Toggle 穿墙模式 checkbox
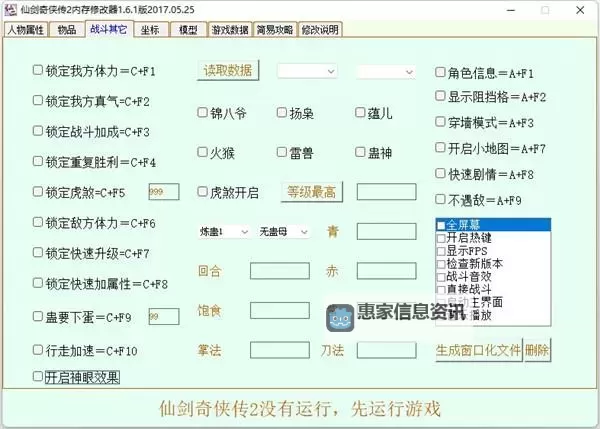This screenshot has height=429, width=600. pos(440,122)
